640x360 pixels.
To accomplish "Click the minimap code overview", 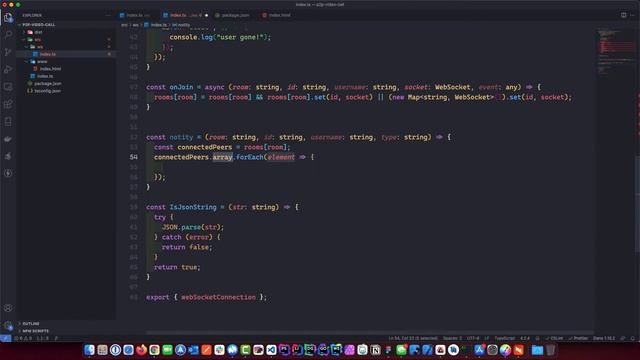I will (x=616, y=51).
